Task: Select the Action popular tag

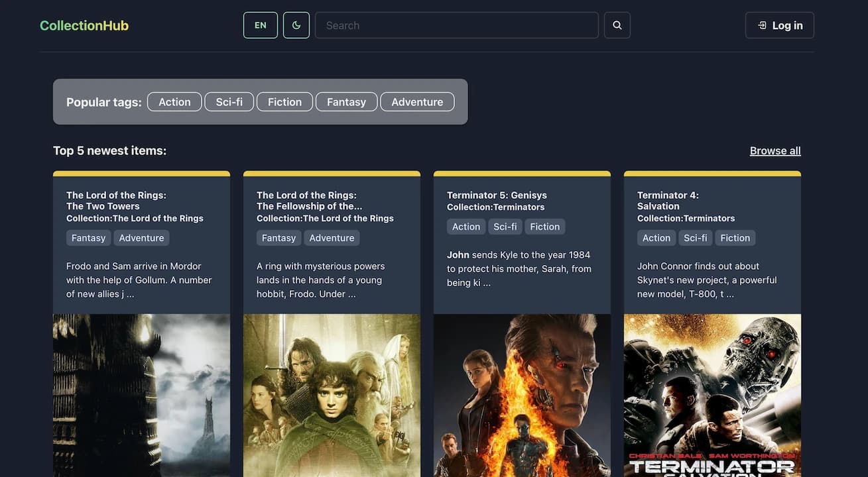Action: (x=174, y=101)
